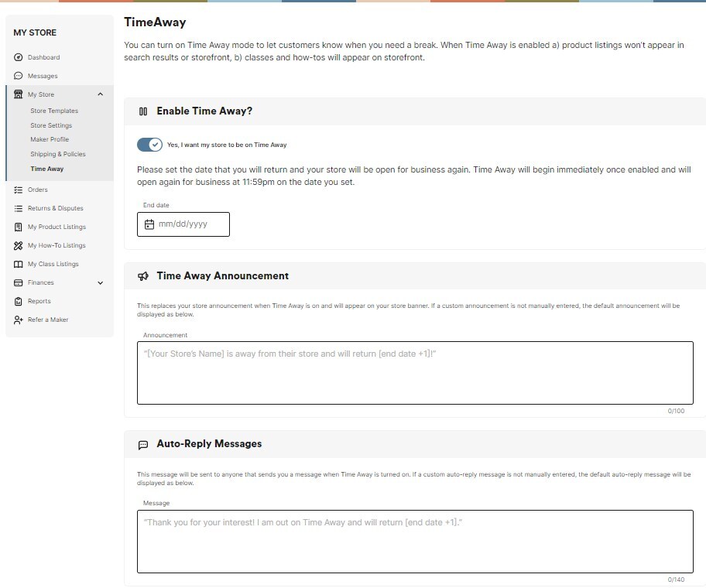Toggle 'Yes, I want my store to be on Time Away'
The width and height of the screenshot is (706, 588).
click(x=149, y=144)
